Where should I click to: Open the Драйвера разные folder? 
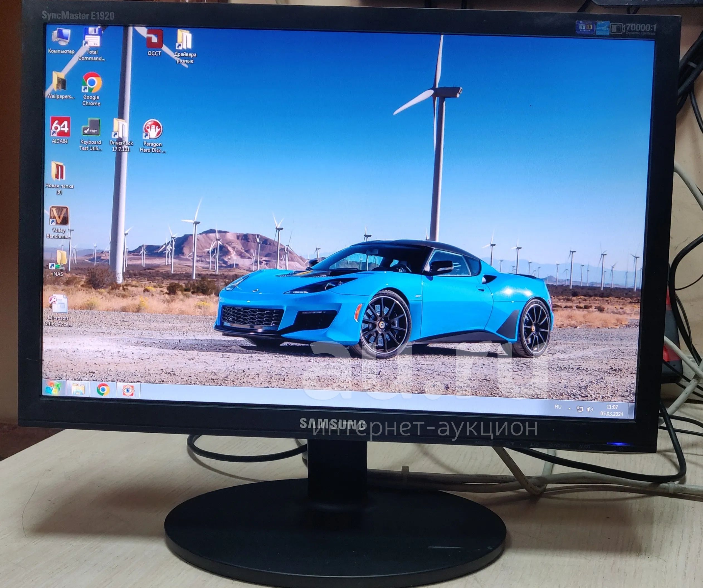click(185, 46)
